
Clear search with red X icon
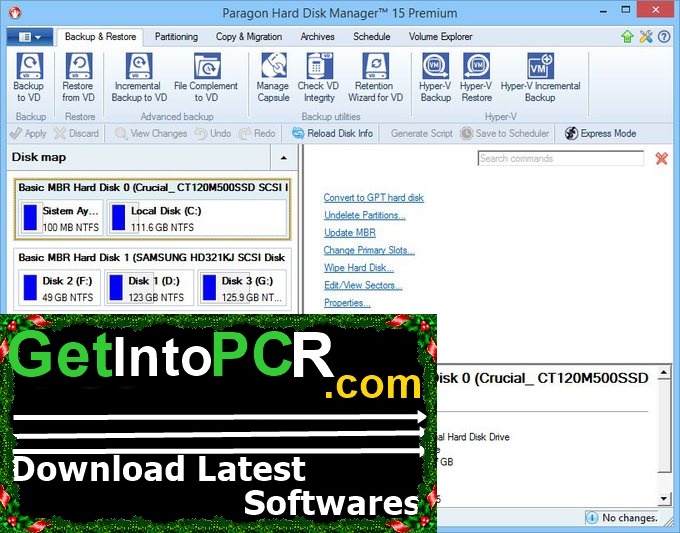[661, 159]
